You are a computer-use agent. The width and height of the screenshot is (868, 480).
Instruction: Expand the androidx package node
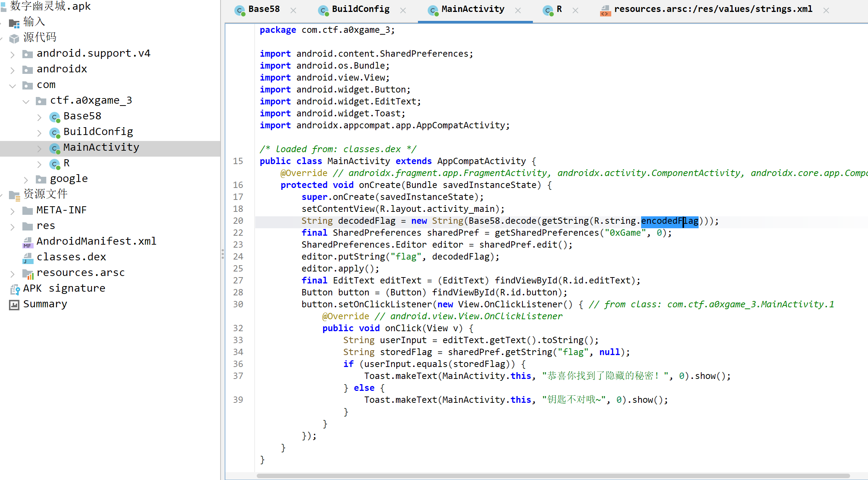coord(12,70)
